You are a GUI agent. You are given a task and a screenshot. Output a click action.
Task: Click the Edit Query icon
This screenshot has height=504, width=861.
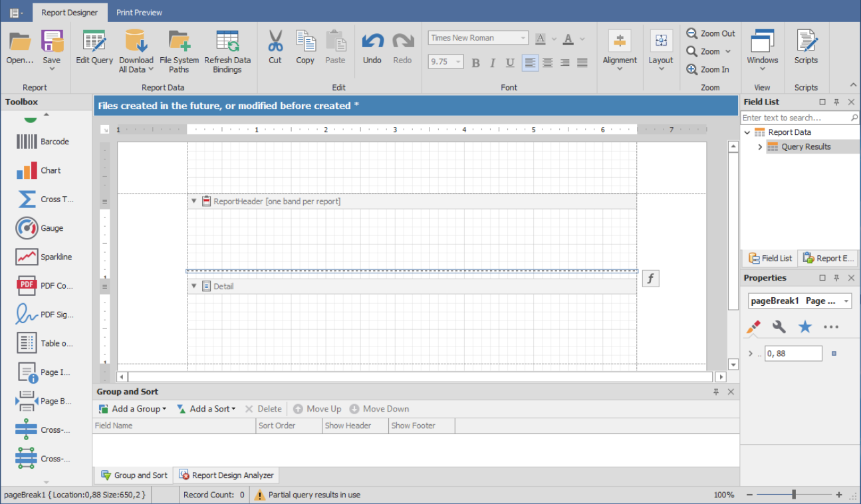(94, 41)
